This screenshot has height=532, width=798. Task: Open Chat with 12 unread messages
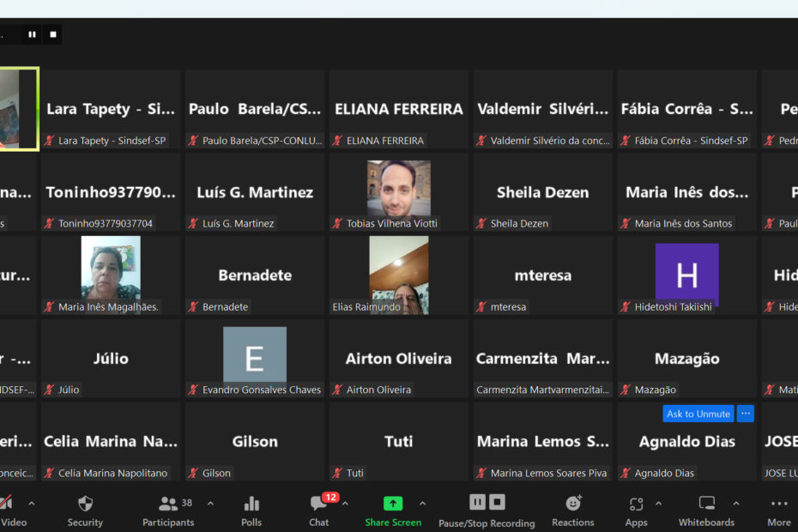(319, 511)
